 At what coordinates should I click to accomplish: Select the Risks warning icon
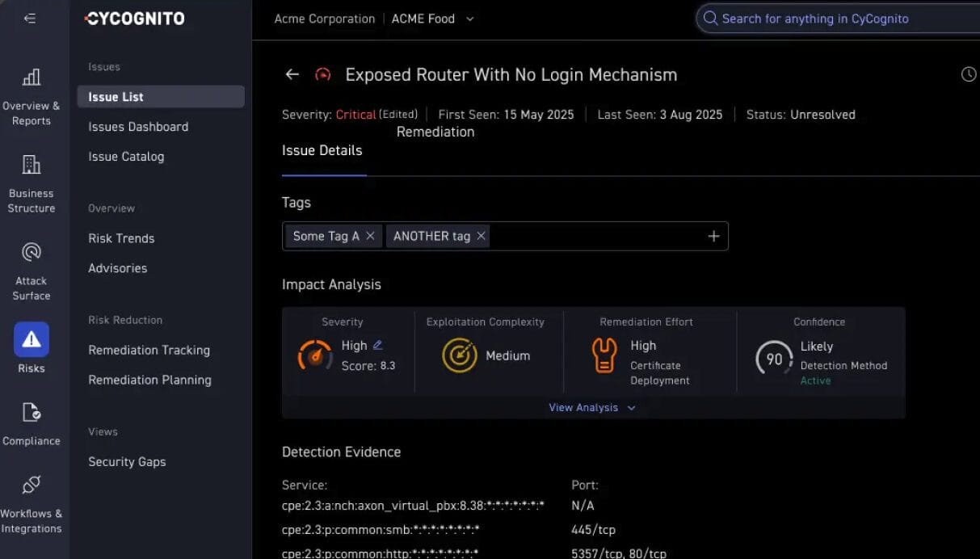tap(32, 340)
